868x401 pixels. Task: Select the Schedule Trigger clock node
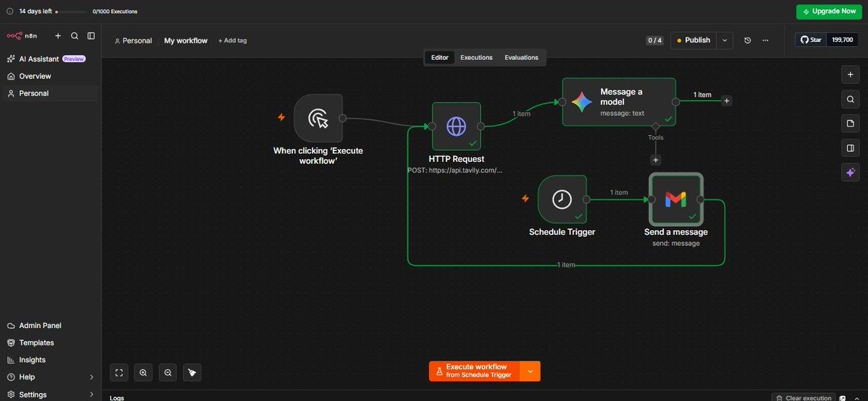pyautogui.click(x=562, y=199)
